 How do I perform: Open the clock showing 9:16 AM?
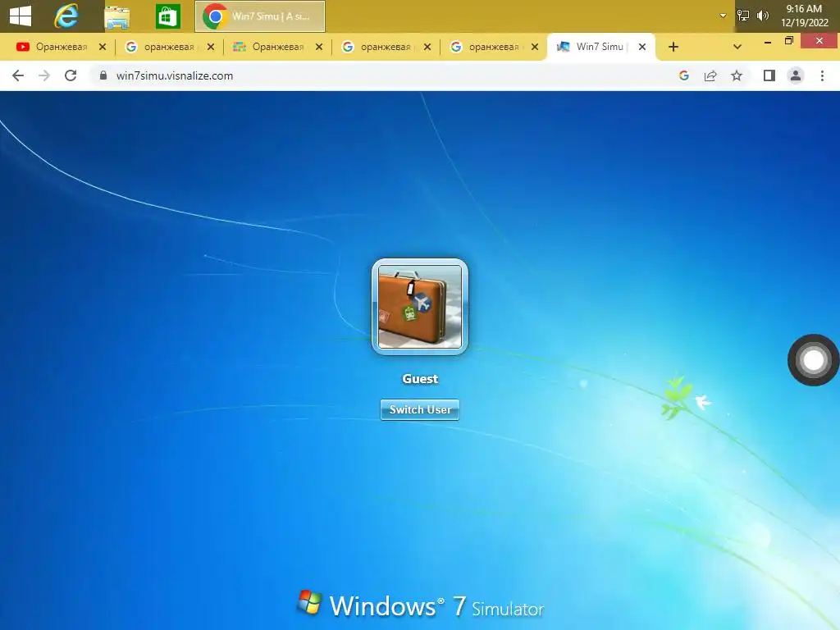[804, 16]
